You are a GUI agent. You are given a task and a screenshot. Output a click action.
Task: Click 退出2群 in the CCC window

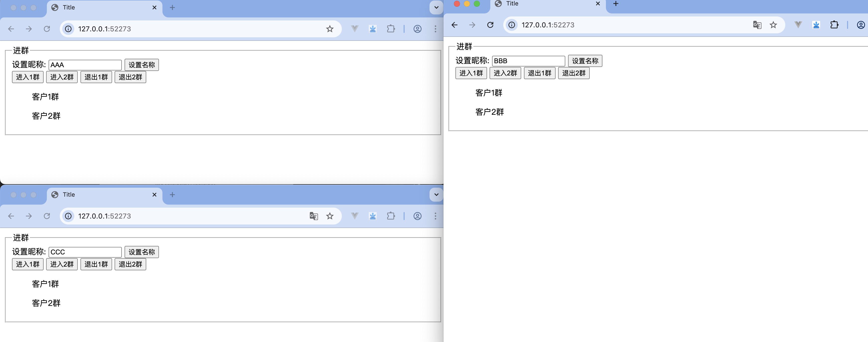point(130,264)
